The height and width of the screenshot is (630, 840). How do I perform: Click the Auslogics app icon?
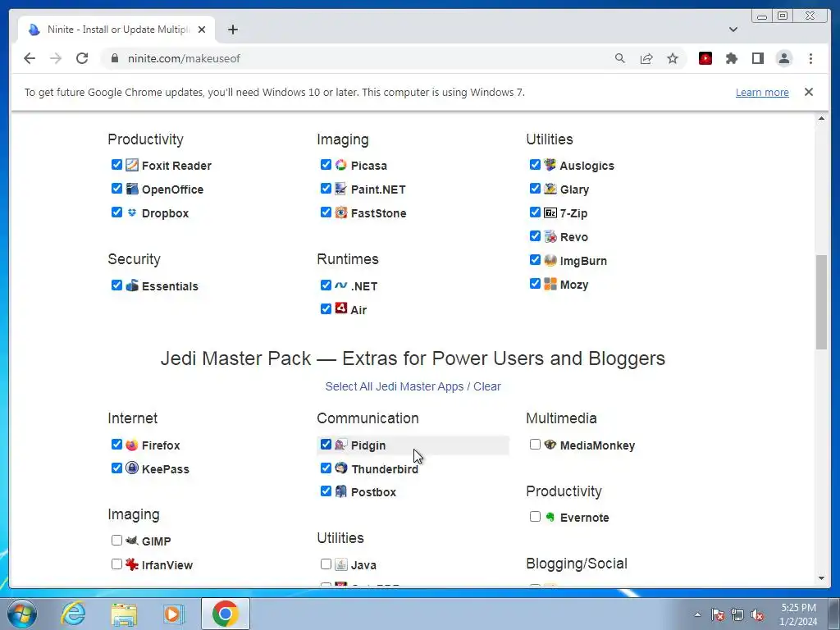[x=550, y=164]
